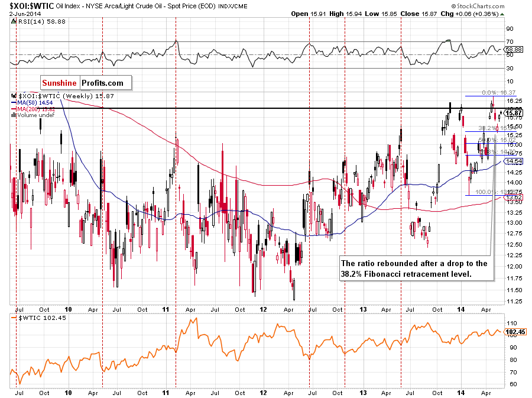Click the blue 14.54 moving average price tag
This screenshot has width=532, height=398.
click(513, 161)
